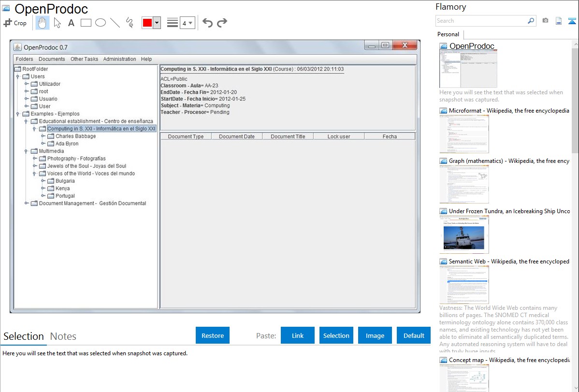Open the line width 4 dropdown
Screen dimensions: 579x392
tap(188, 23)
